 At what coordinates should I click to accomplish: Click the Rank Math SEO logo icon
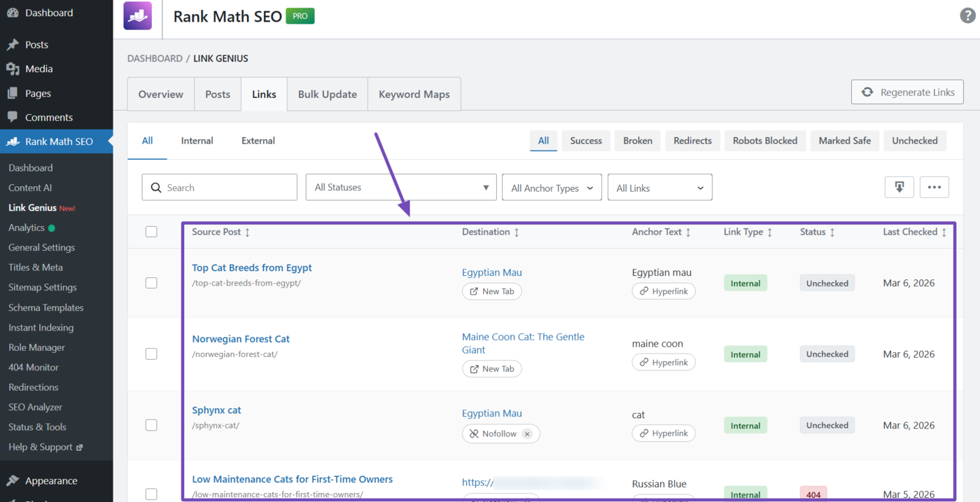tap(137, 15)
